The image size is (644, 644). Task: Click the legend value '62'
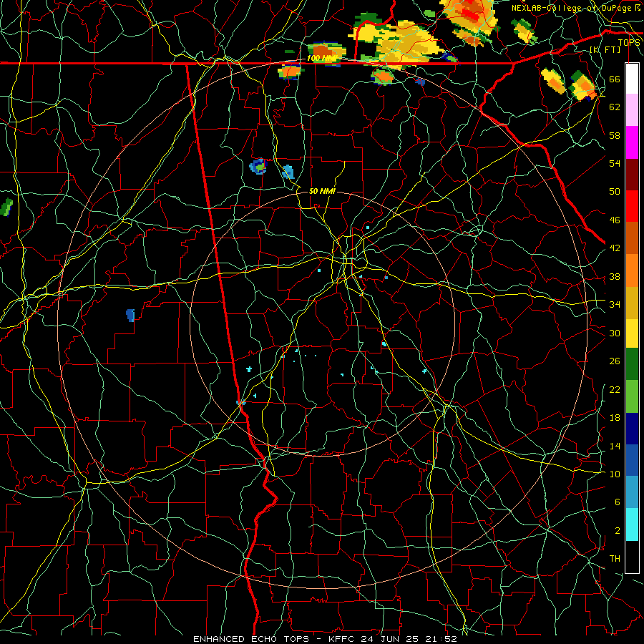(x=615, y=107)
